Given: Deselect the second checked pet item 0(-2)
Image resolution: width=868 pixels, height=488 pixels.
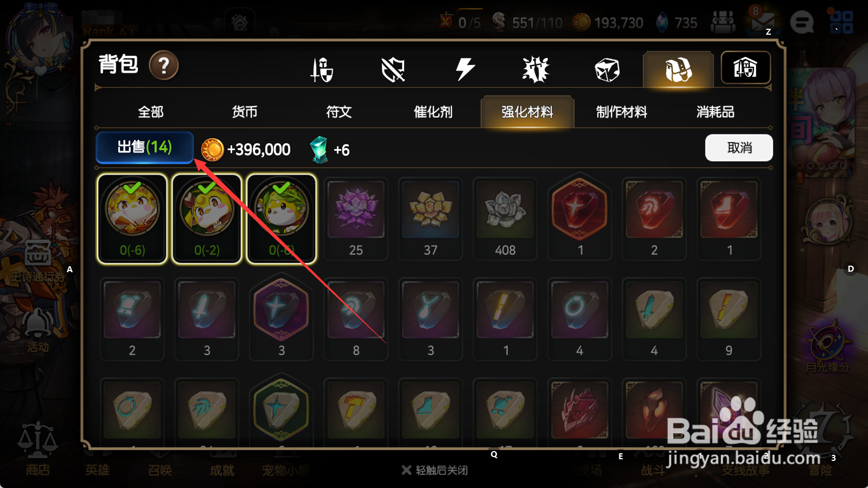Looking at the screenshot, I should click(207, 219).
